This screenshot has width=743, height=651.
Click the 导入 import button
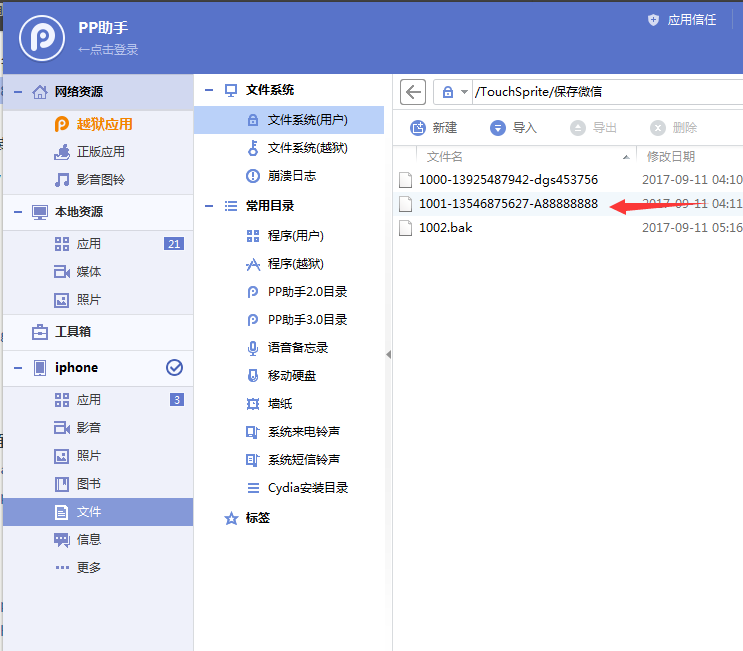pos(513,128)
